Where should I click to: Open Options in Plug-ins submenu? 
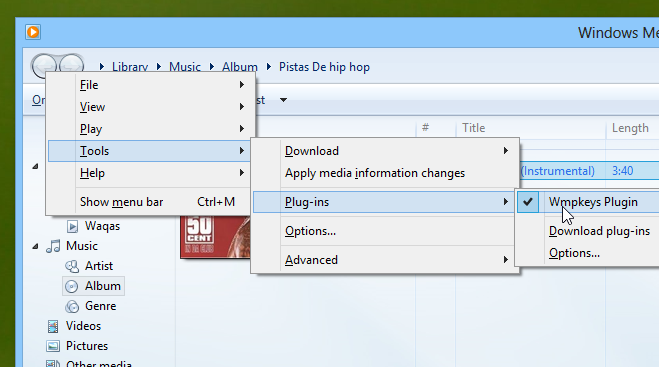[x=574, y=253]
